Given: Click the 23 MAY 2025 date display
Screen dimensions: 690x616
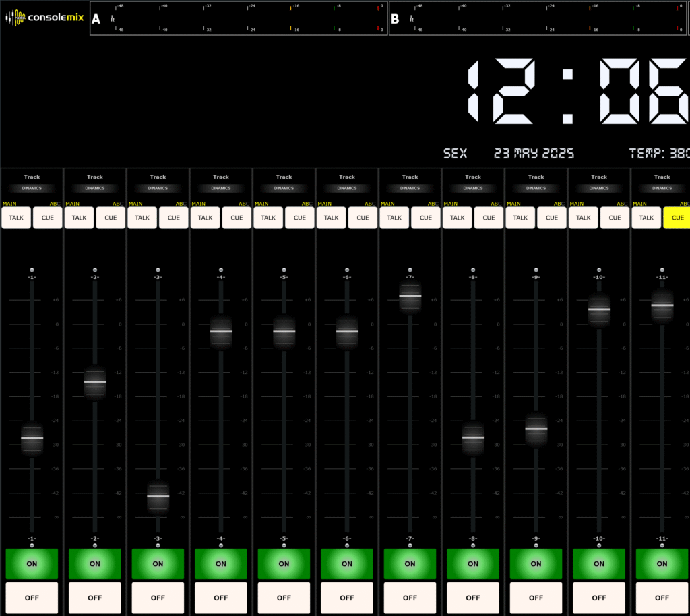Looking at the screenshot, I should (x=534, y=154).
